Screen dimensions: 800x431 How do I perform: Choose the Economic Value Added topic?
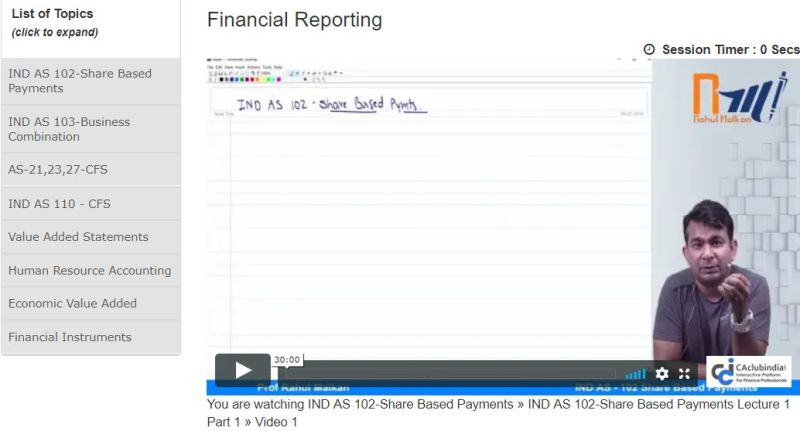(90, 303)
